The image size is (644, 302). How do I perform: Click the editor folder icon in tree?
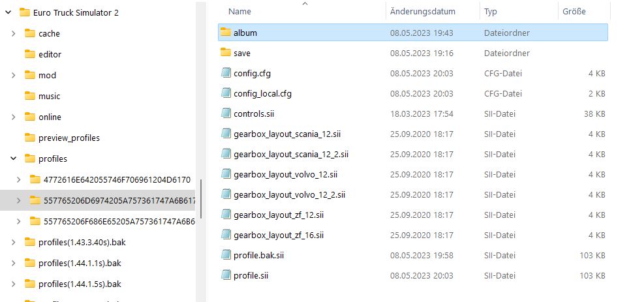pyautogui.click(x=30, y=54)
